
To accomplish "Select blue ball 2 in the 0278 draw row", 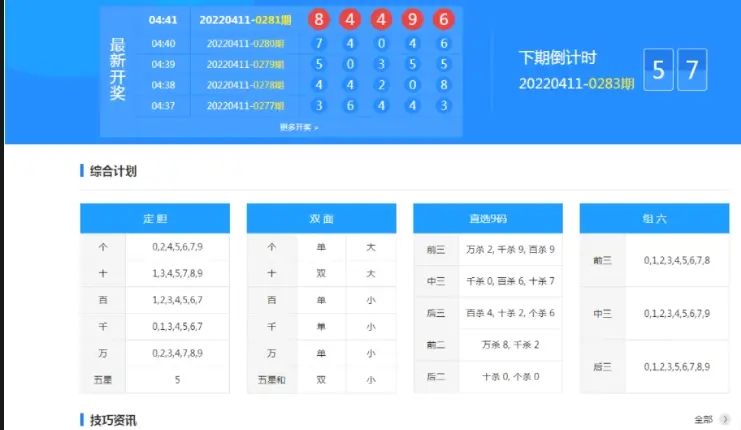I will coord(381,85).
